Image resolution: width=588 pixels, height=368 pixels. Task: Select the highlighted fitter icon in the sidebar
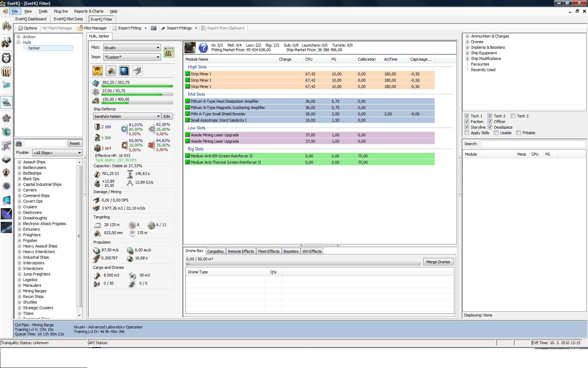(x=6, y=102)
